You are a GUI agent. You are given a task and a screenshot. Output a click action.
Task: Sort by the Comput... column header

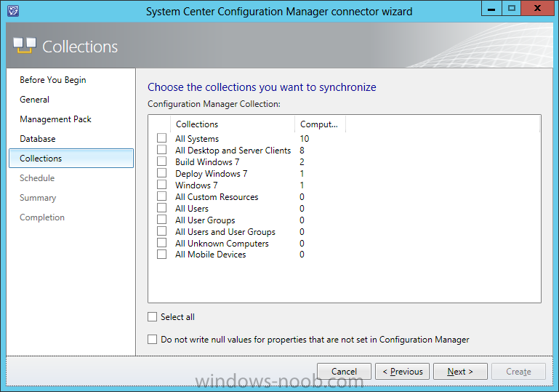320,124
